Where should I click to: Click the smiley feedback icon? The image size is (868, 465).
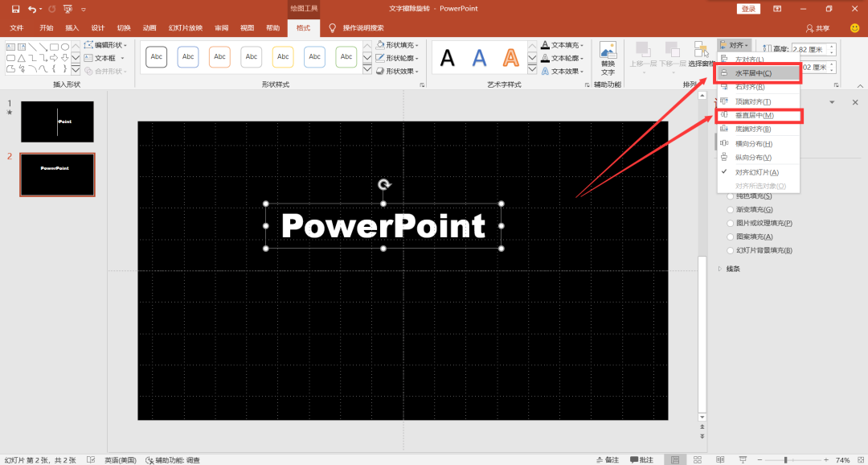[x=854, y=27]
